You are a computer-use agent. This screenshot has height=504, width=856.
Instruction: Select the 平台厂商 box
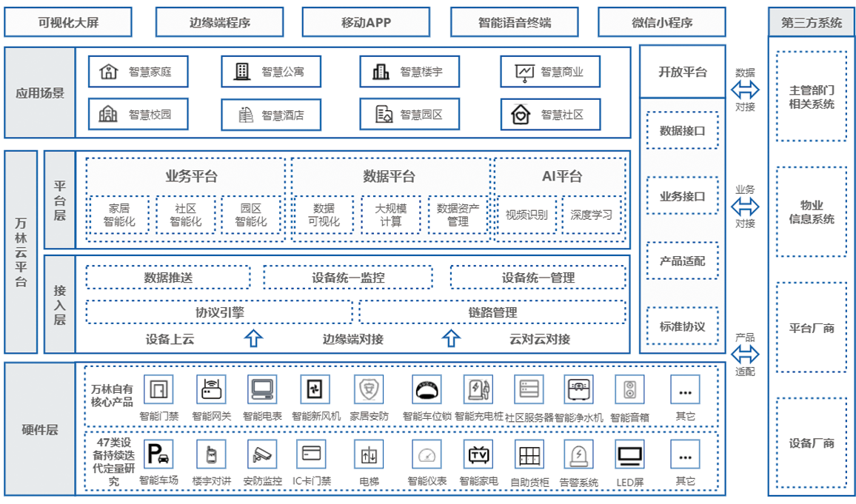(x=812, y=328)
